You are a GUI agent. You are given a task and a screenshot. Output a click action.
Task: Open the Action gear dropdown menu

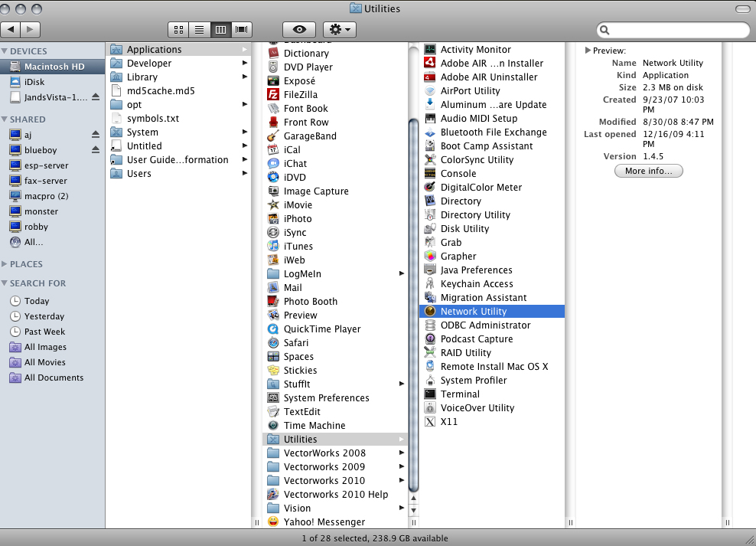[x=340, y=30]
